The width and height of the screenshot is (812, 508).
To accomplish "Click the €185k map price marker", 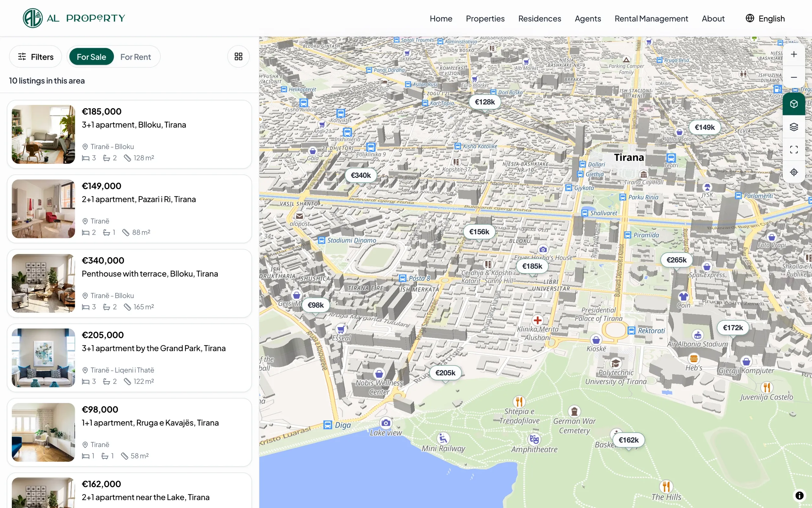I will click(x=532, y=266).
